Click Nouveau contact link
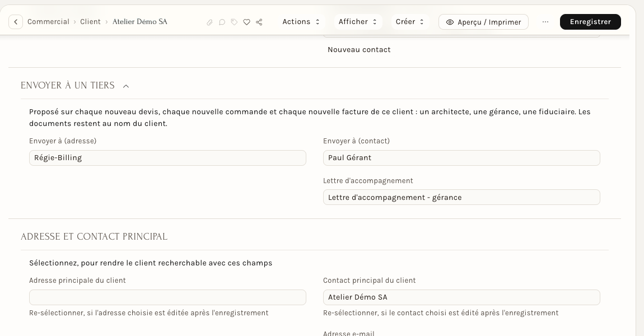This screenshot has width=644, height=336. [359, 50]
